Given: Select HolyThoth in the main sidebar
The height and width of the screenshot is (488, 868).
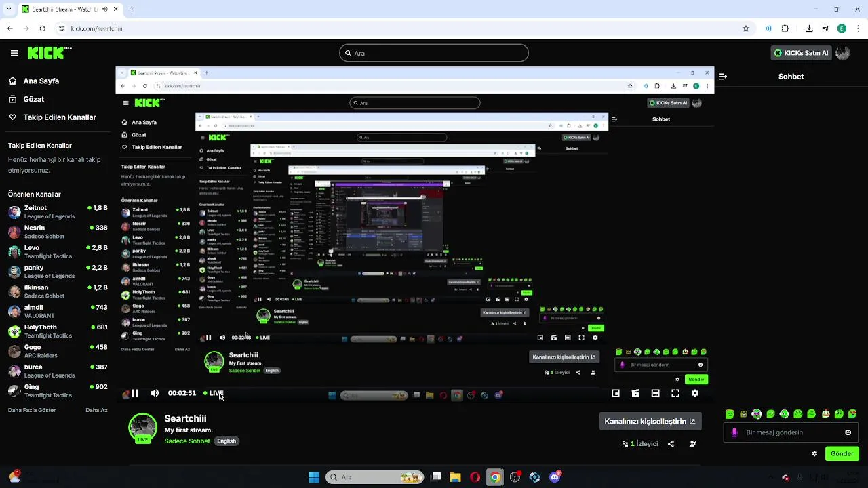Looking at the screenshot, I should [x=58, y=331].
